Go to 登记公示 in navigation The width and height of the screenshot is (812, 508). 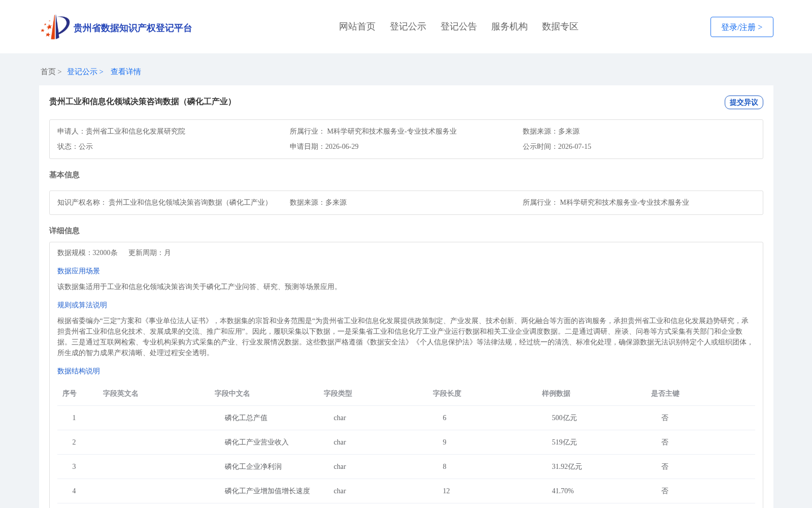(408, 26)
